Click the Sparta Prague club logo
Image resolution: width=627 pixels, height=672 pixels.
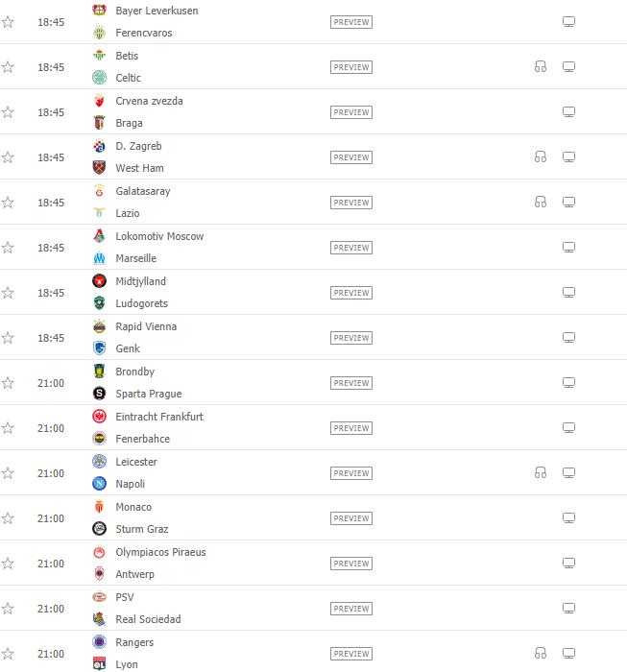[100, 394]
